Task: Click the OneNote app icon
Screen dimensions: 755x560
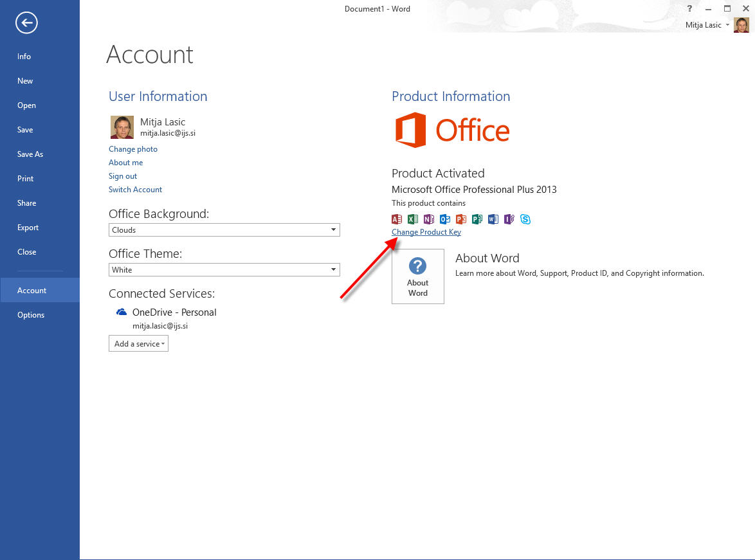Action: click(x=429, y=219)
